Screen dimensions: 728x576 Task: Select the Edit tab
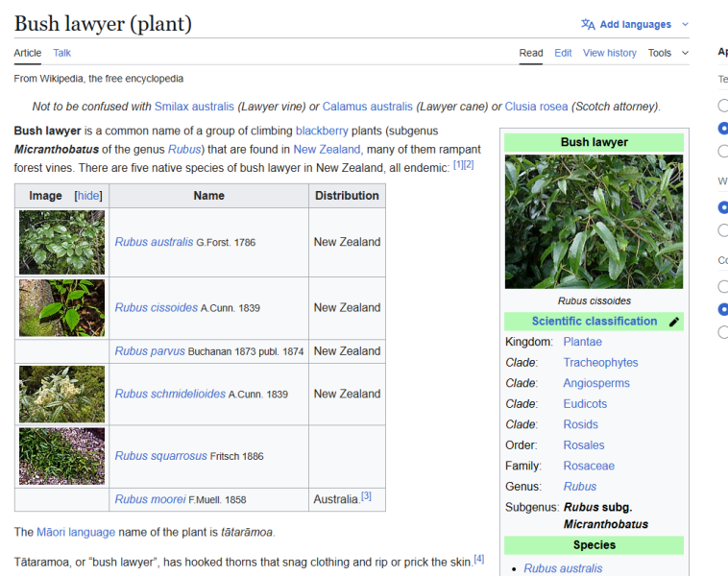point(563,53)
